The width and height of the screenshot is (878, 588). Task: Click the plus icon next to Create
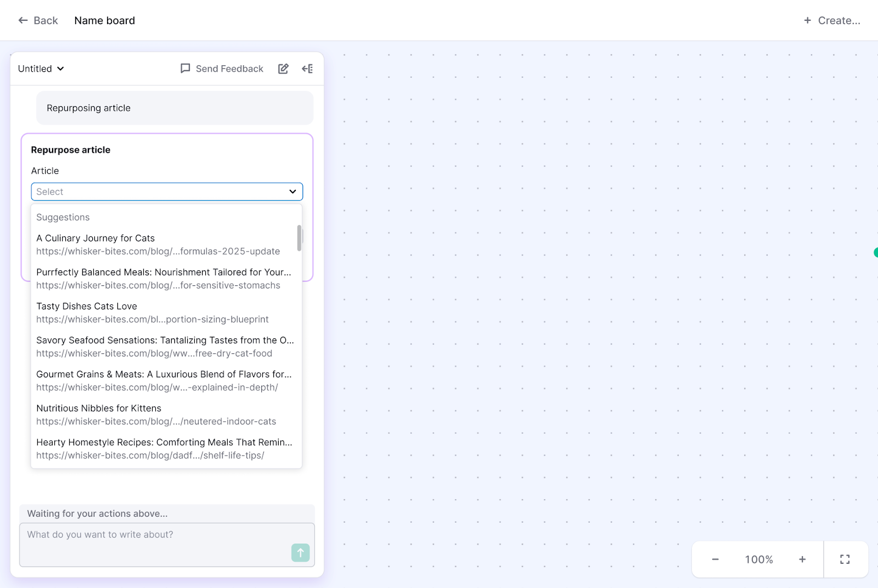807,20
